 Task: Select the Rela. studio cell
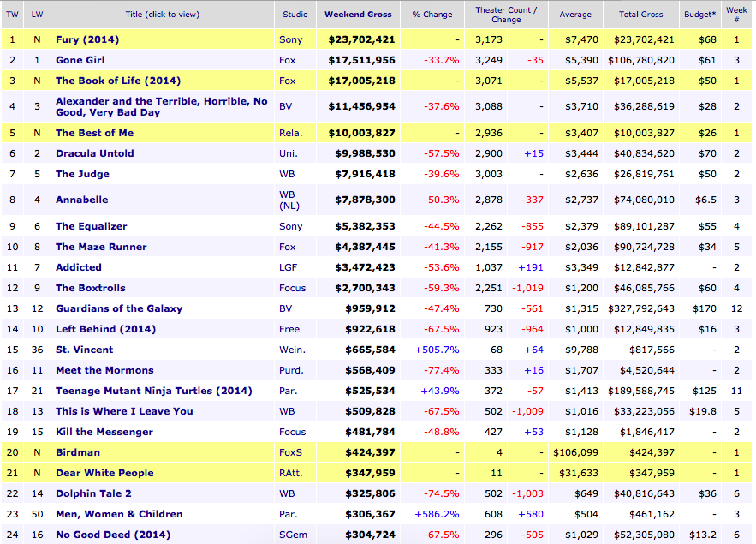[x=291, y=133]
